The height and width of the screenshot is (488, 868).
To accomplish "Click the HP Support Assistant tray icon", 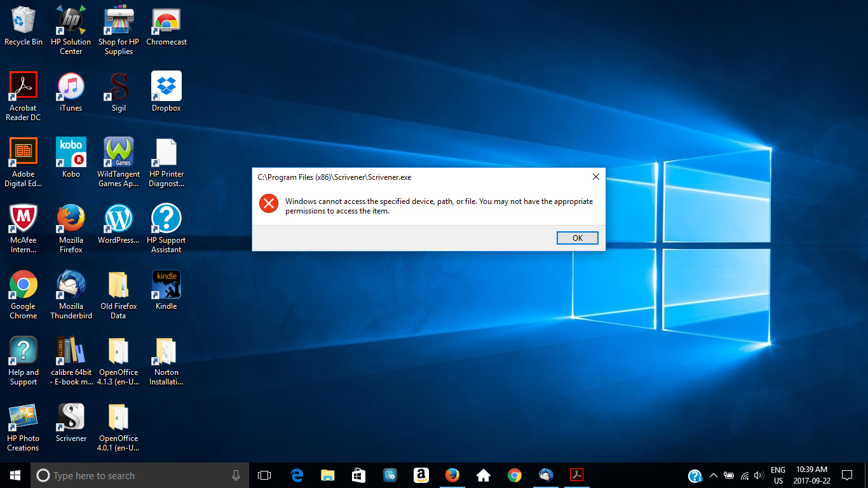I will click(x=695, y=475).
